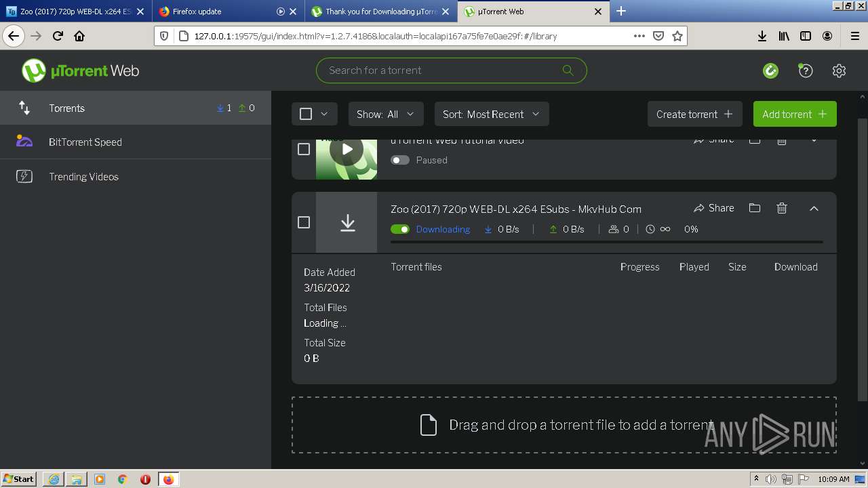Delete the Zoo (2017) torrent
This screenshot has height=488, width=868.
782,208
